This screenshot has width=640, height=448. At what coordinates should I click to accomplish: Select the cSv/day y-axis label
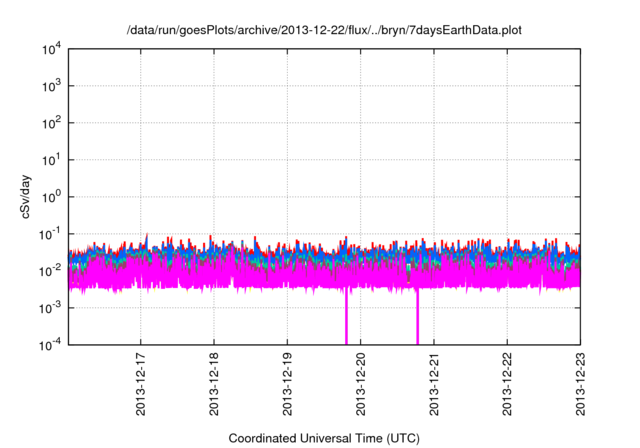click(25, 197)
